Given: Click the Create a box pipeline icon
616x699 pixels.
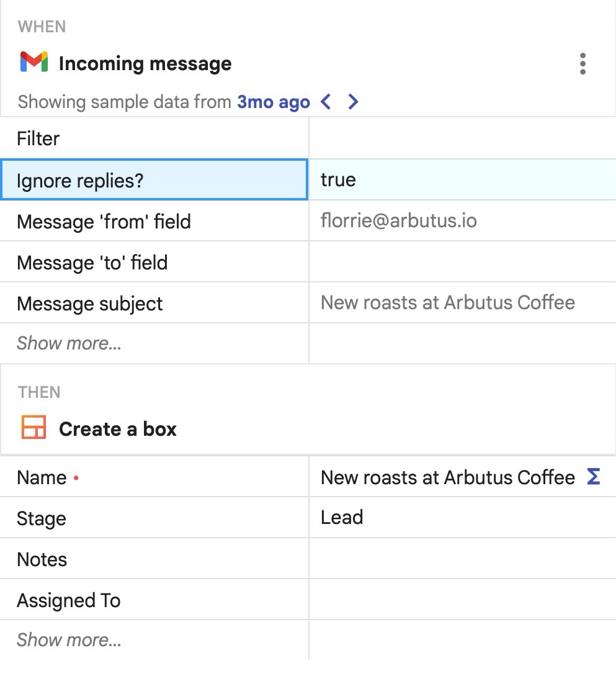Looking at the screenshot, I should [34, 427].
